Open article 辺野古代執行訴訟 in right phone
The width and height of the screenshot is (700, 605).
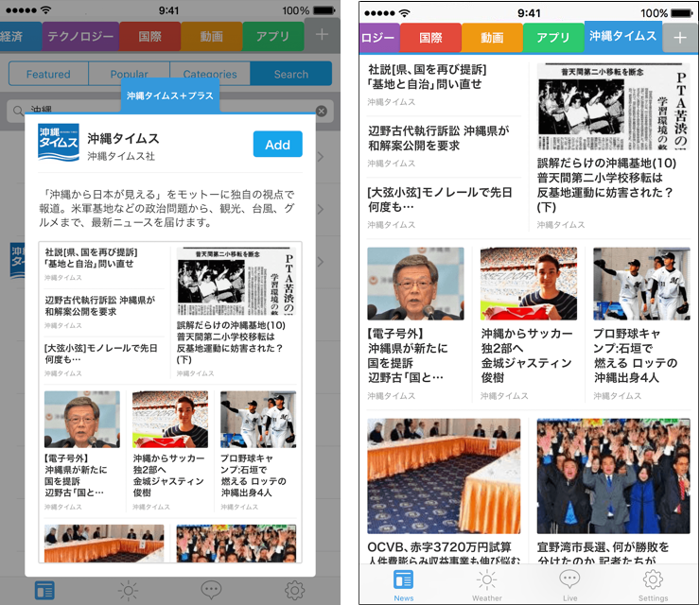[438, 138]
